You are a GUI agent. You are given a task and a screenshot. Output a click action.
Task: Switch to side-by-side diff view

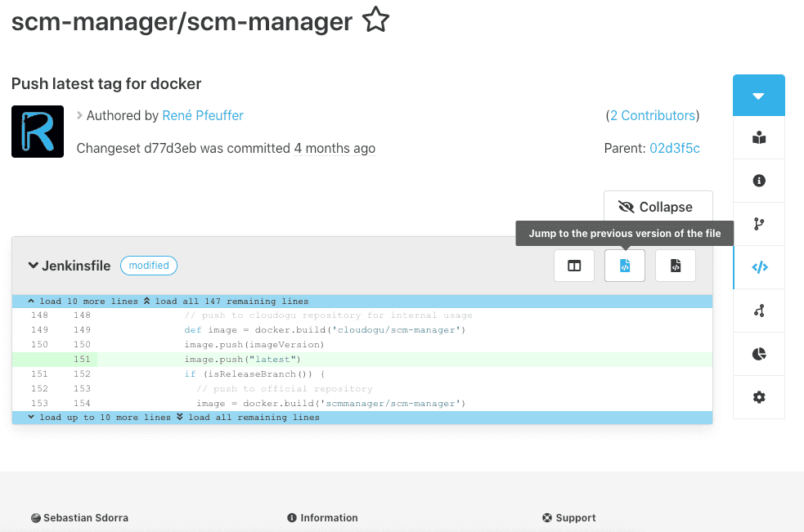[573, 266]
